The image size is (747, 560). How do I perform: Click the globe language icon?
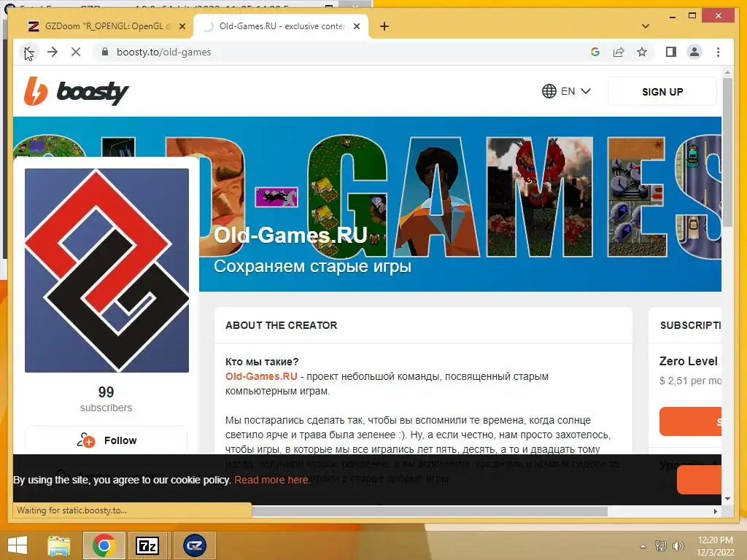coord(549,91)
